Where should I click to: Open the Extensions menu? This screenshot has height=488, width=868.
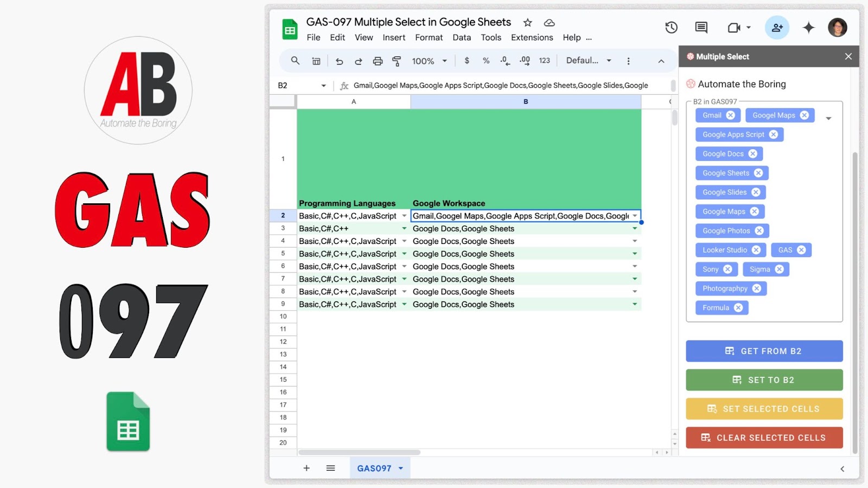[532, 37]
